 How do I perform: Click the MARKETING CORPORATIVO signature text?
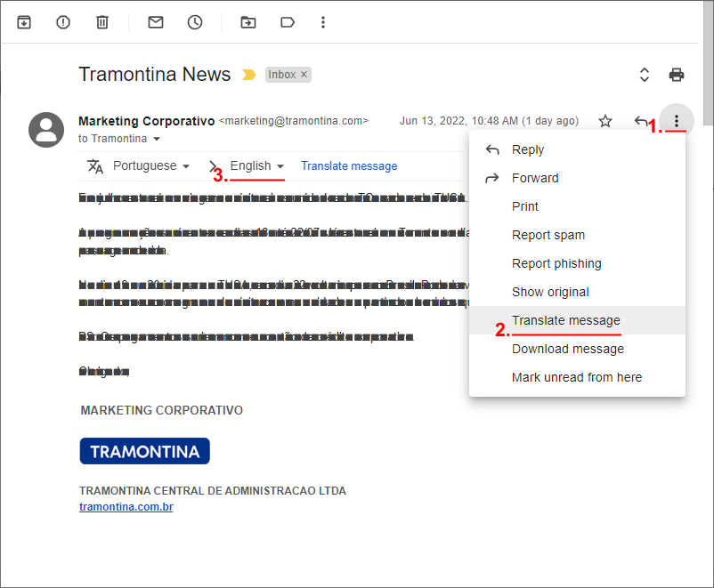(x=162, y=410)
